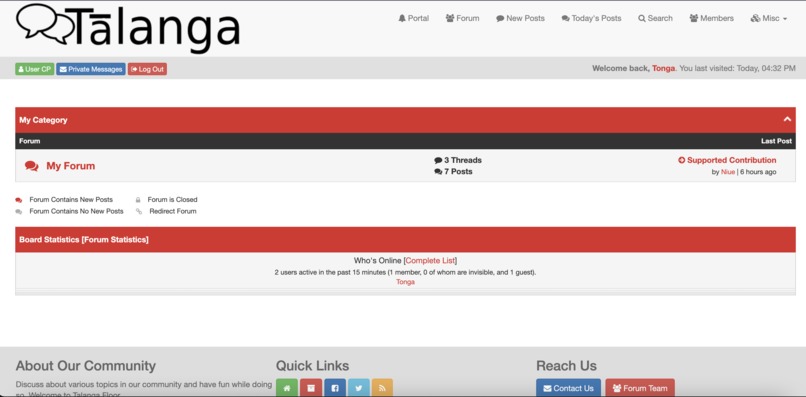The image size is (806, 397).
Task: Expand the Misc dropdown menu
Action: [x=768, y=18]
